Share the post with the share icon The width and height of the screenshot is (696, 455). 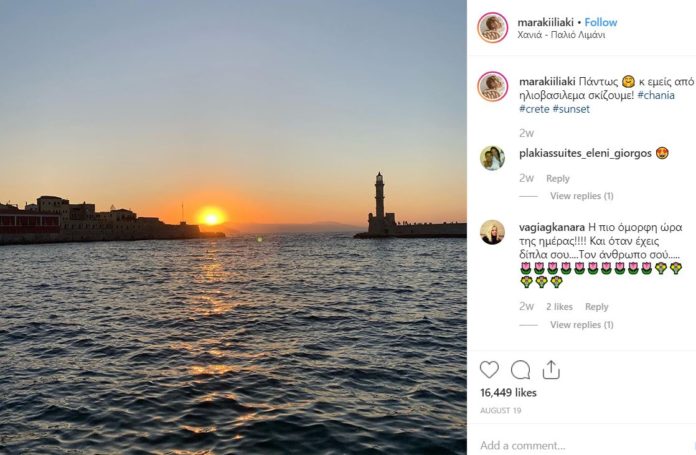[551, 370]
